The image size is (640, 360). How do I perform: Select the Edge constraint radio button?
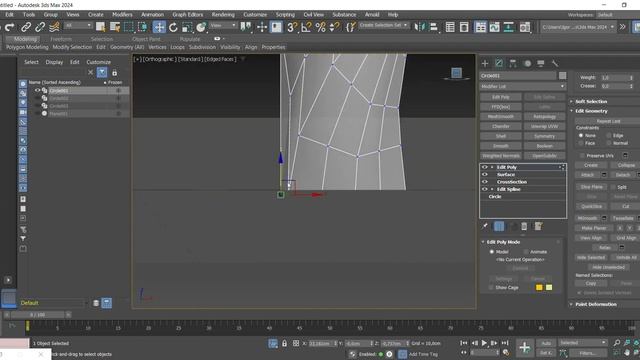pos(609,135)
